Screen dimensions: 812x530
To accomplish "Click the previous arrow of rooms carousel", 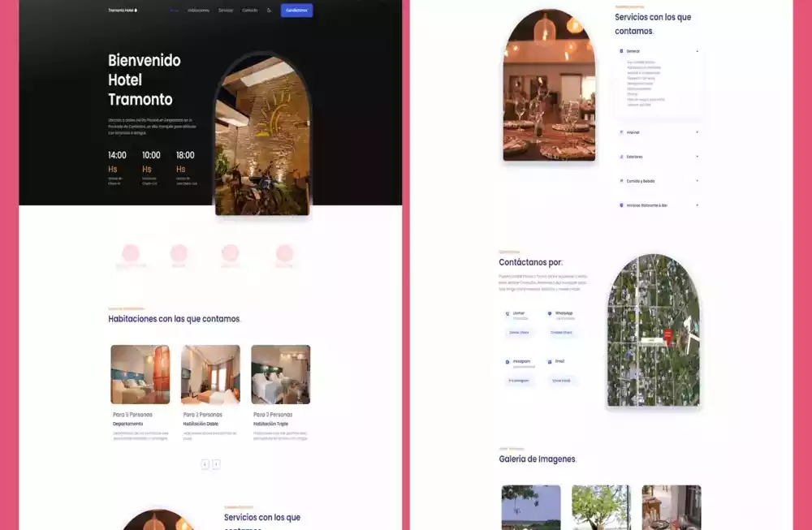I will (205, 464).
